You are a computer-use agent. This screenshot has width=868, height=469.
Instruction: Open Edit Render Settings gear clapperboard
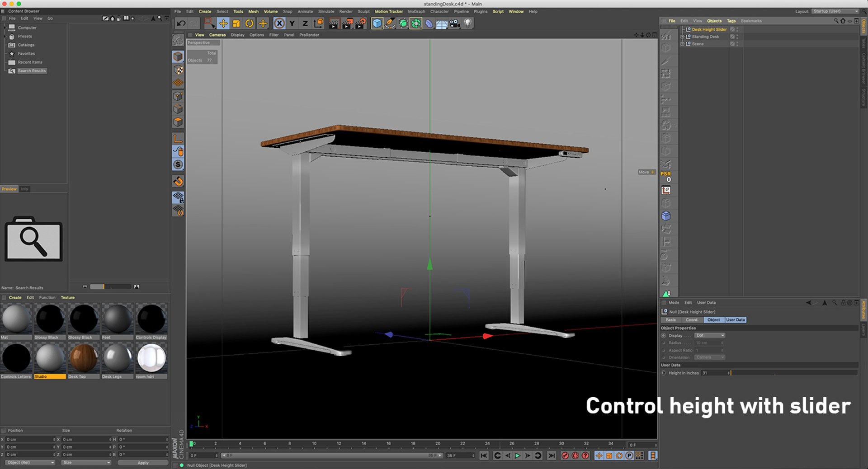(x=360, y=23)
